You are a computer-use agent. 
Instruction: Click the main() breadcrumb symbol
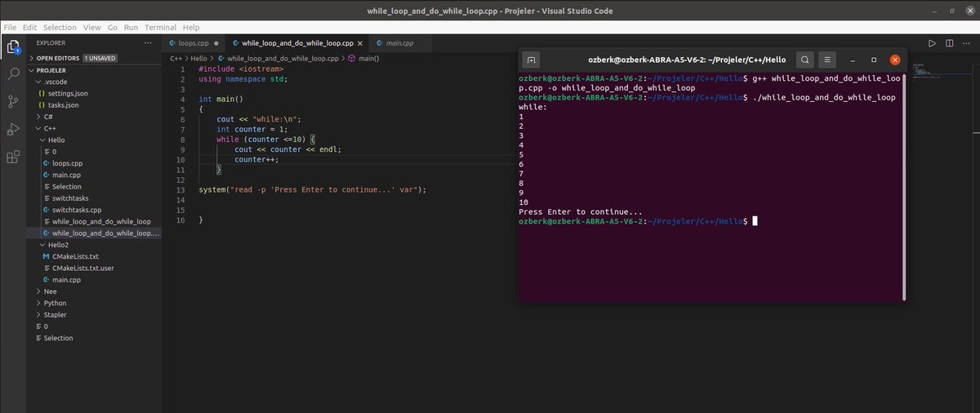click(x=363, y=59)
